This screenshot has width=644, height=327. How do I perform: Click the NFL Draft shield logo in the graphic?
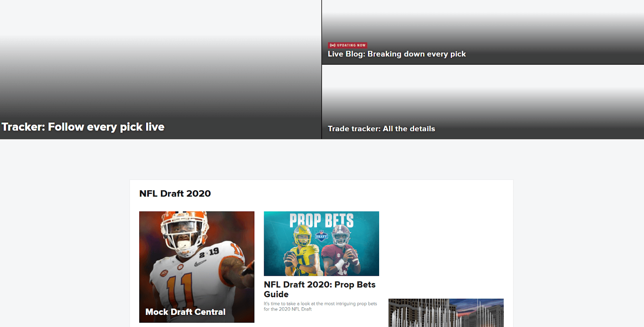tap(321, 236)
